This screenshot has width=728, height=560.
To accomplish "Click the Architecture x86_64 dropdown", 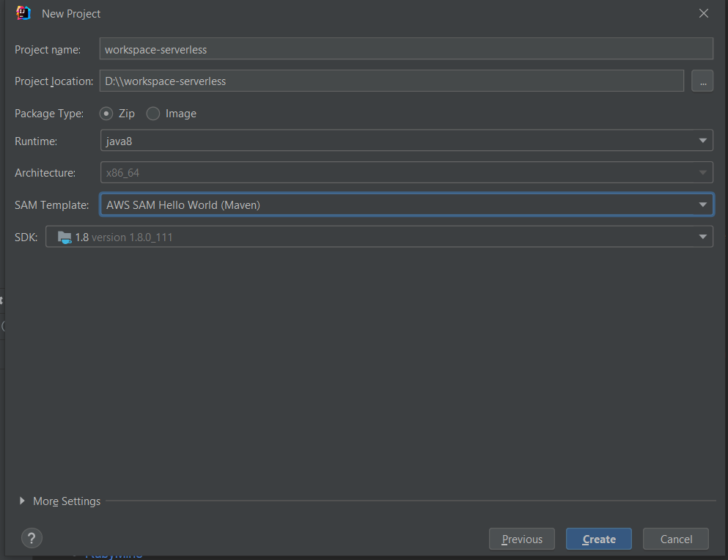I will tap(405, 173).
